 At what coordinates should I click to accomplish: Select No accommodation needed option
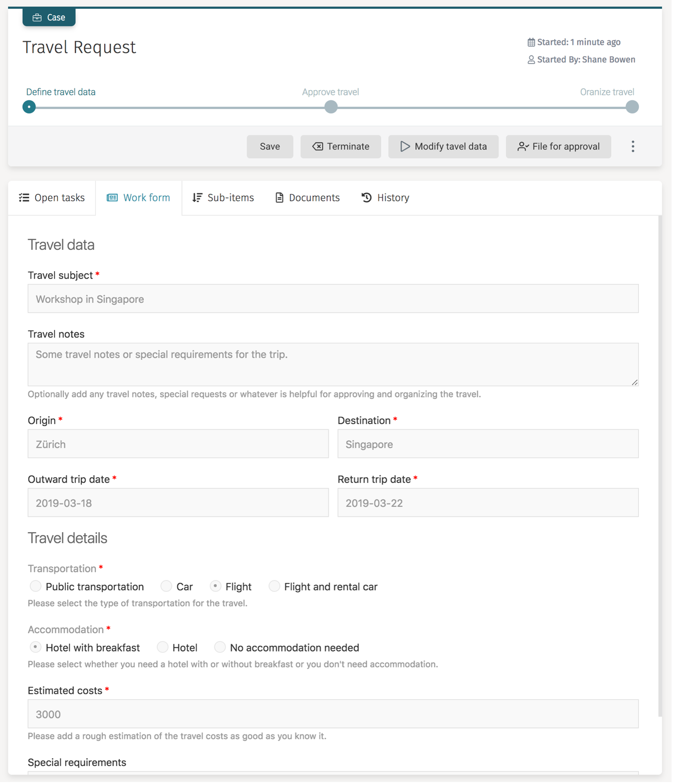pyautogui.click(x=220, y=647)
